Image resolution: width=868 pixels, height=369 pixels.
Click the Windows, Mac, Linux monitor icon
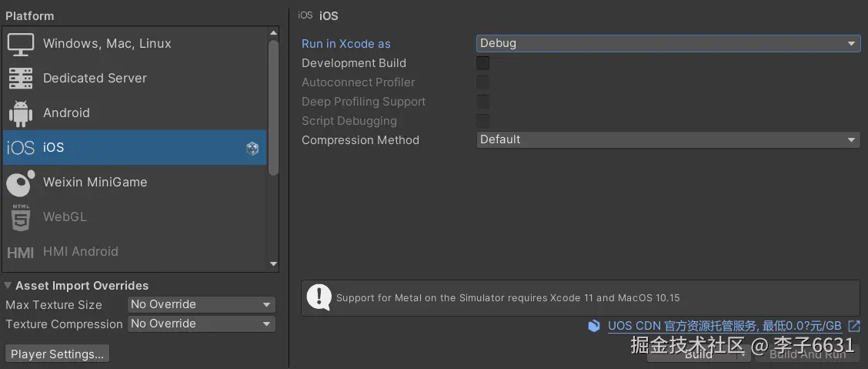point(21,44)
